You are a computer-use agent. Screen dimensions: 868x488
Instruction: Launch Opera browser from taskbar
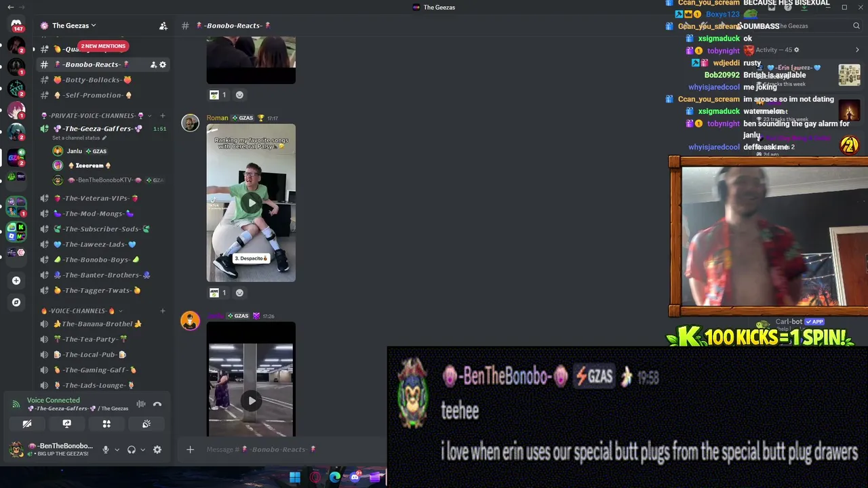tap(315, 477)
